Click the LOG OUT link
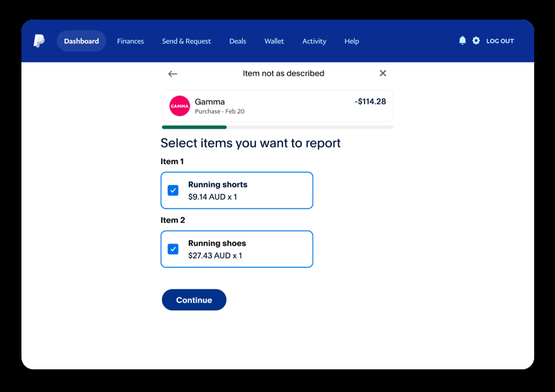The image size is (555, 392). 500,41
